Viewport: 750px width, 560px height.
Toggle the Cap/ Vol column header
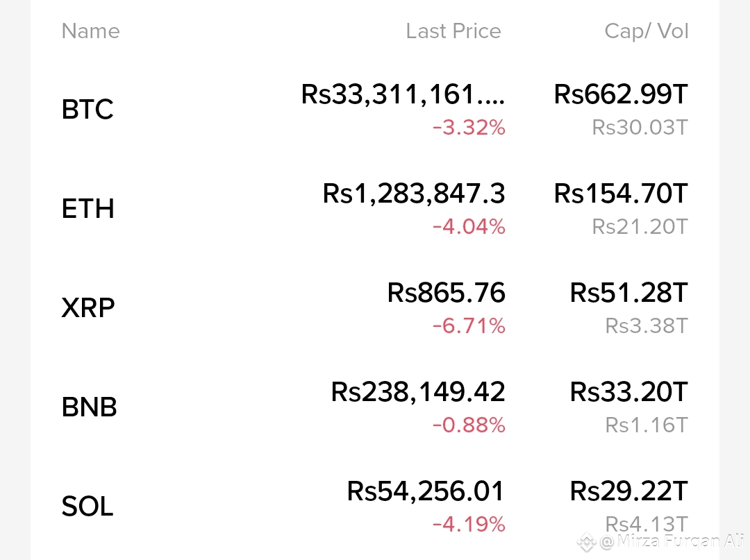click(647, 31)
